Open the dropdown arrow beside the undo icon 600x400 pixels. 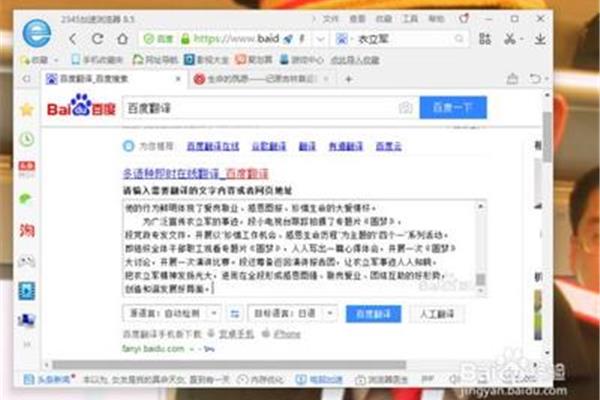coord(546,79)
